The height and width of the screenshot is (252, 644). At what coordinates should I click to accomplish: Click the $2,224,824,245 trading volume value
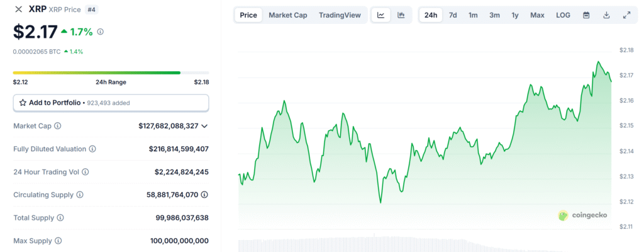[182, 172]
